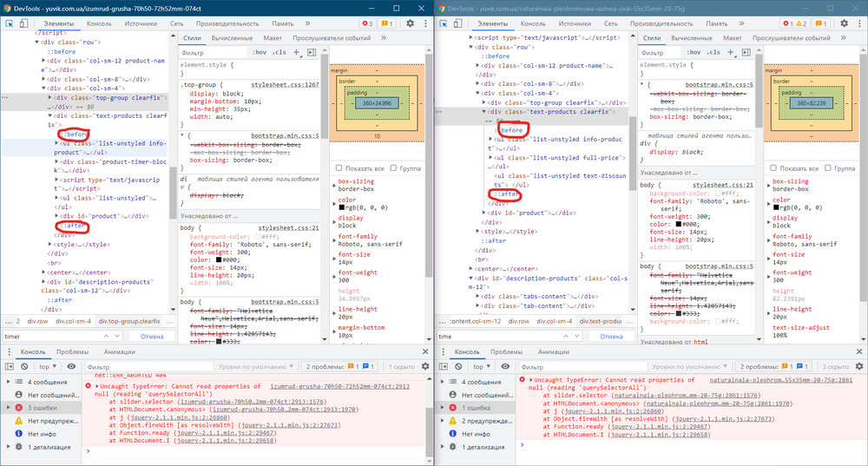Click Отмена button in right search bar
The width and height of the screenshot is (868, 466).
tap(611, 336)
